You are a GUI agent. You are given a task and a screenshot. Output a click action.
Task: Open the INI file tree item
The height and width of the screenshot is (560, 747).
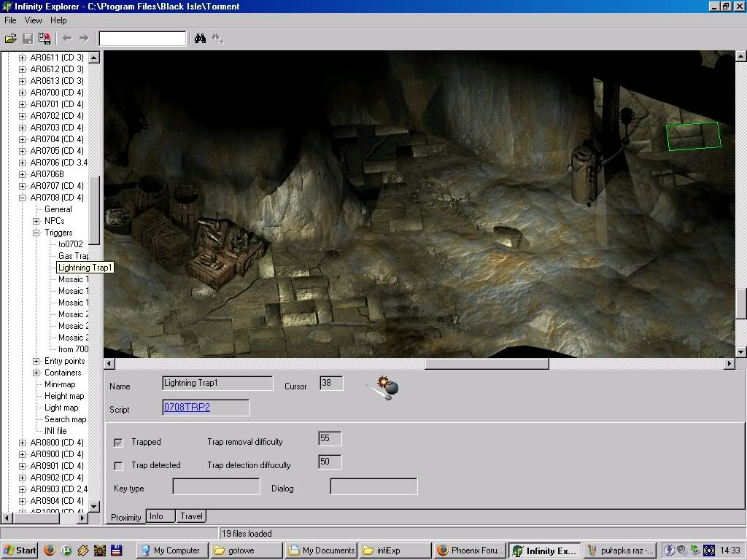[x=55, y=431]
